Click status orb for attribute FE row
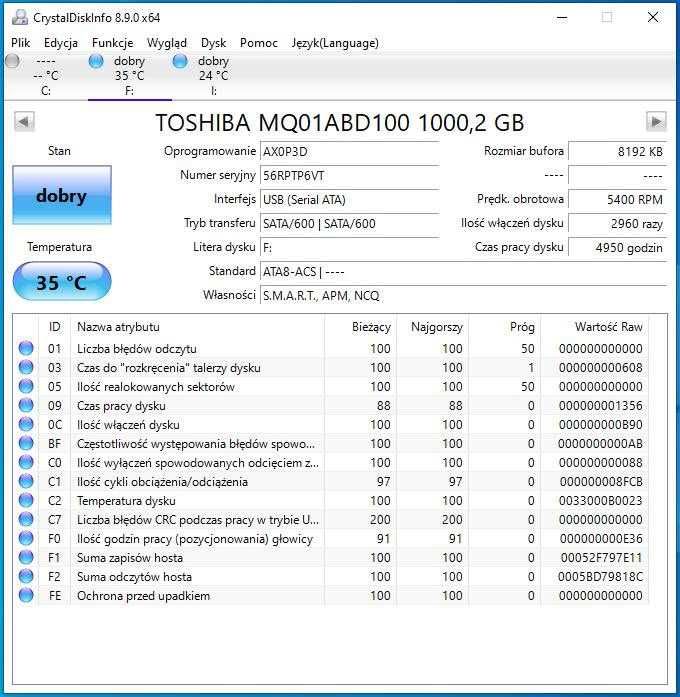This screenshot has width=680, height=697. coord(26,595)
